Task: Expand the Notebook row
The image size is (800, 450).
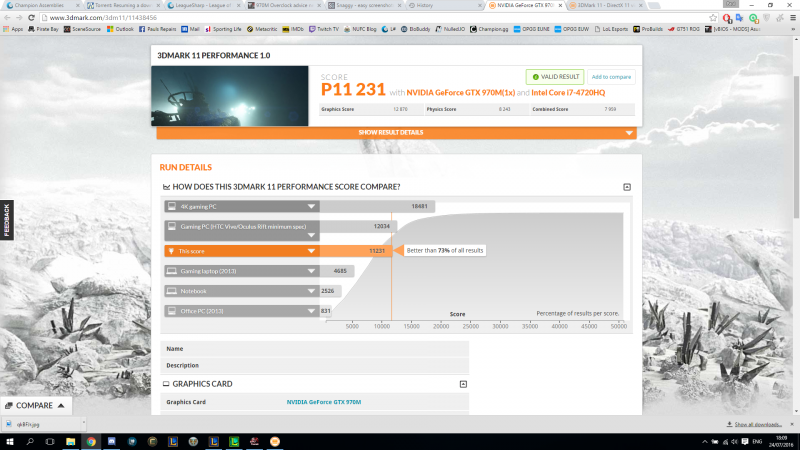Action: [x=311, y=291]
